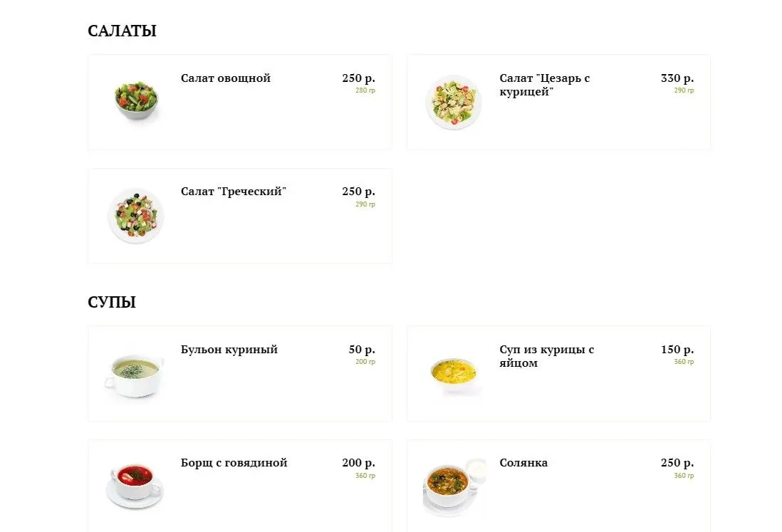Select the "Салат "Греческий"" title
Screen dimensions: 782x532
click(x=233, y=192)
